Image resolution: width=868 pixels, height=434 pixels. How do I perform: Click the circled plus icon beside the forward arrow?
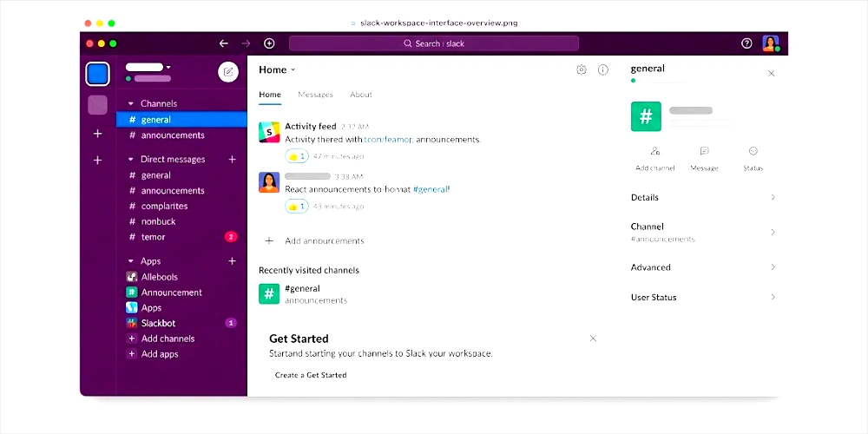pos(269,43)
